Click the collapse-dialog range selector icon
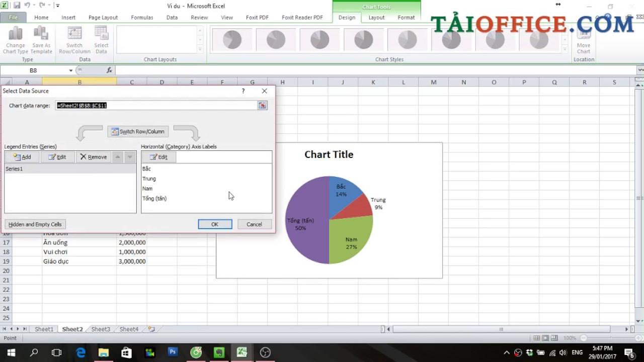 click(262, 105)
